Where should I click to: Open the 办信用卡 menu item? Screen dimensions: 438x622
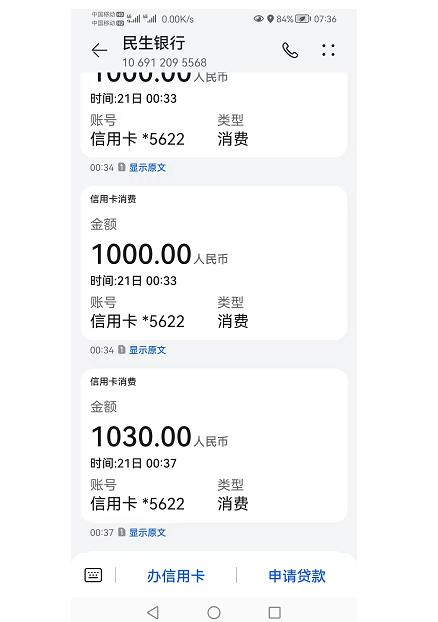176,576
